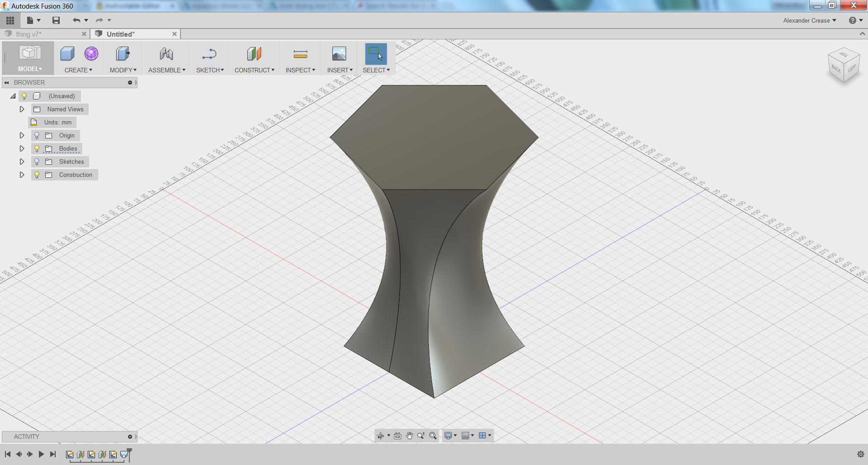The image size is (868, 465).
Task: Open the CONSTRUCT menu
Action: 255,70
